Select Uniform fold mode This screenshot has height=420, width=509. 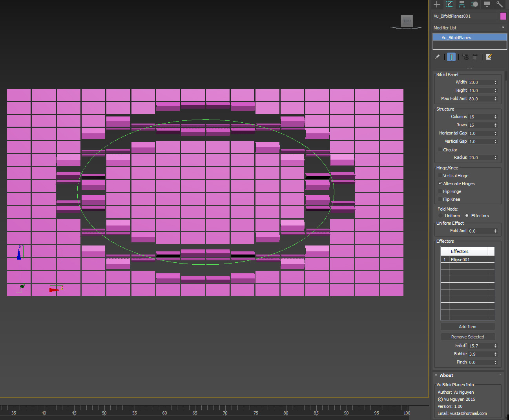(440, 216)
